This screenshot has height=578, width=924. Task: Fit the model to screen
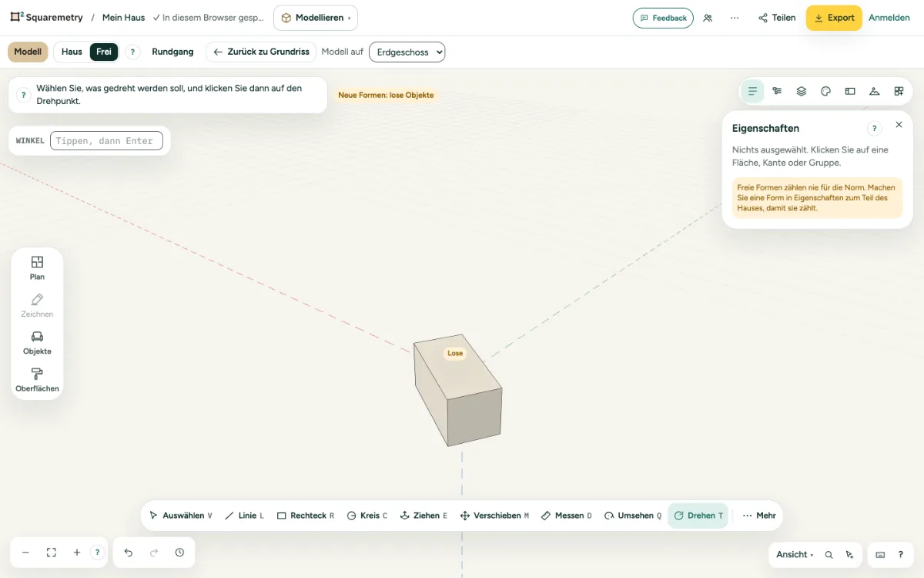tap(52, 553)
